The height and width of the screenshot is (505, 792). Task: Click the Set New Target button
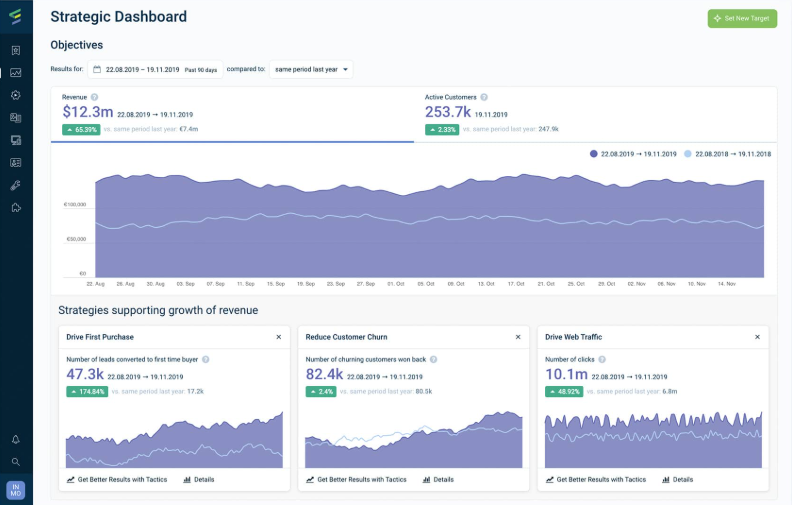click(x=742, y=18)
